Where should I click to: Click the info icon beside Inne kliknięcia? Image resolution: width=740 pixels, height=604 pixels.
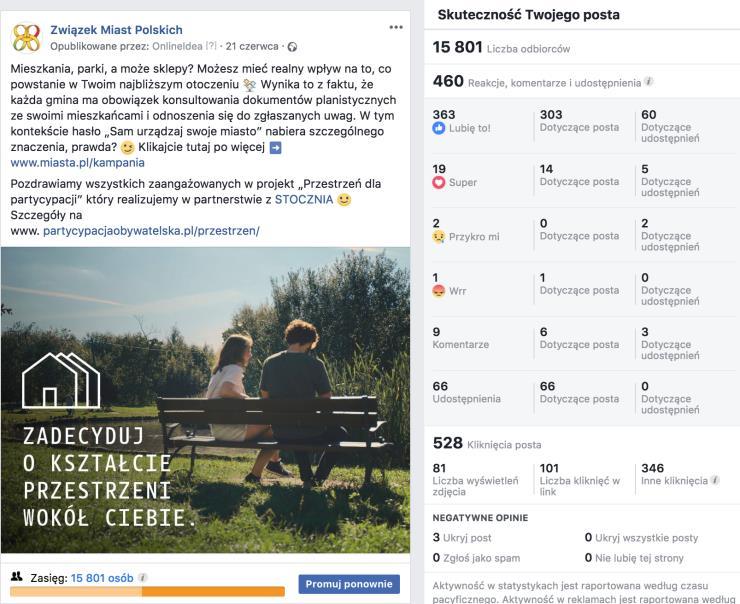click(x=715, y=480)
